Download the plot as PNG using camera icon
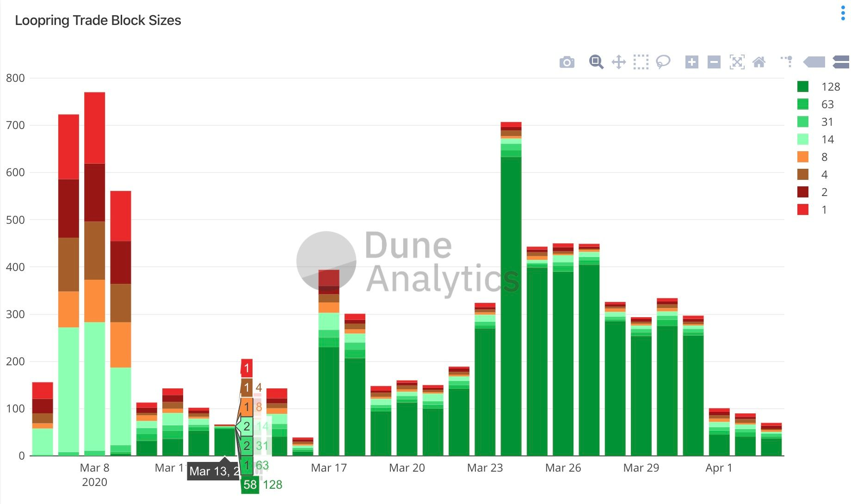The image size is (851, 504). 567,62
